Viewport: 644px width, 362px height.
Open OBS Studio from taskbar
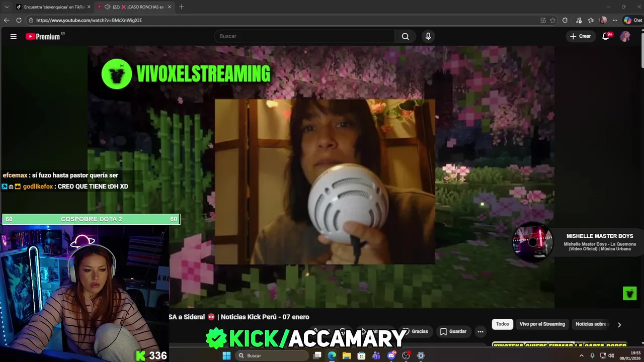406,355
